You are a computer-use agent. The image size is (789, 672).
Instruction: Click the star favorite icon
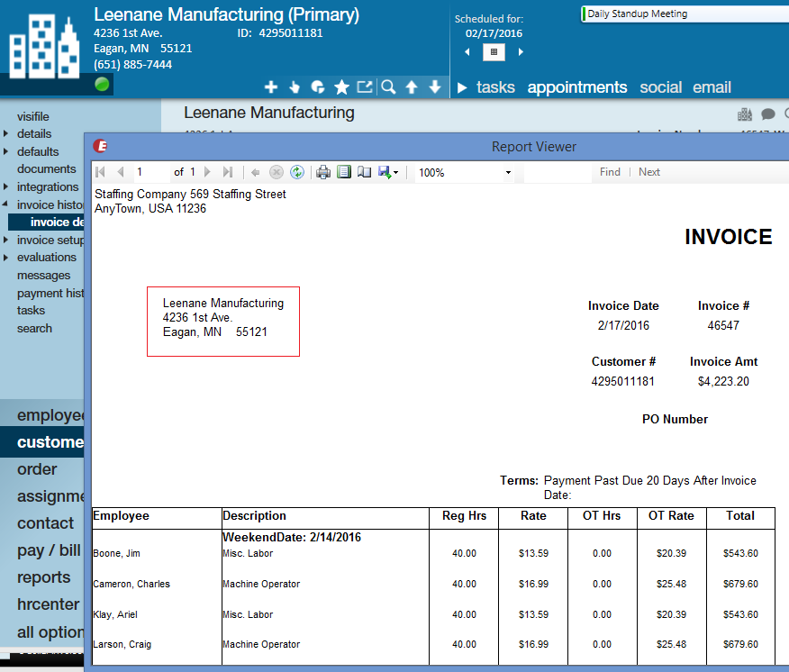[341, 87]
